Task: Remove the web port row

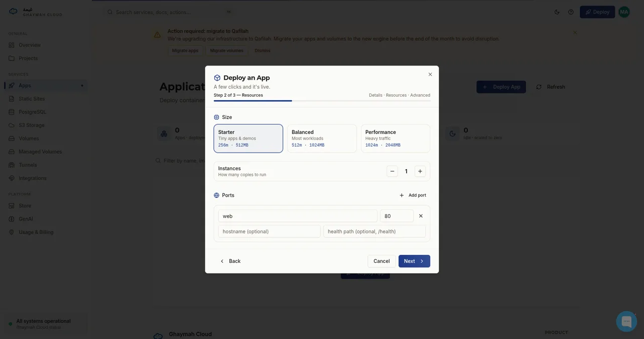Action: (421, 216)
